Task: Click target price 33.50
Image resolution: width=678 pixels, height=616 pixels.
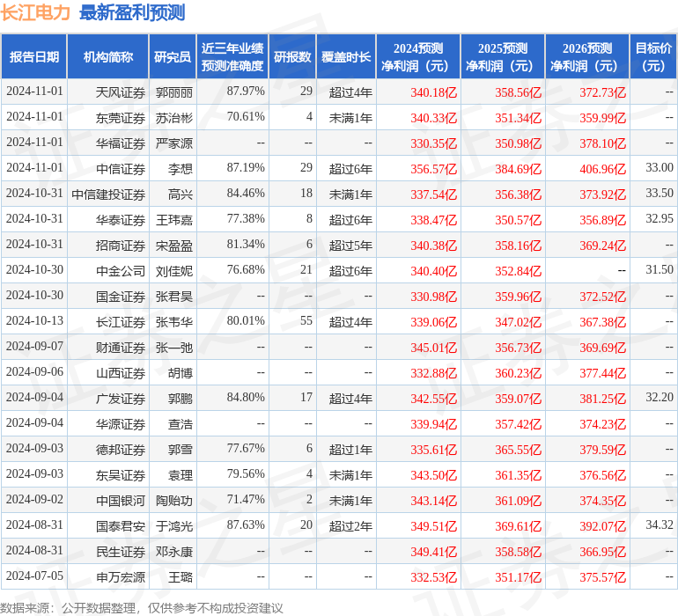Action: coord(660,193)
